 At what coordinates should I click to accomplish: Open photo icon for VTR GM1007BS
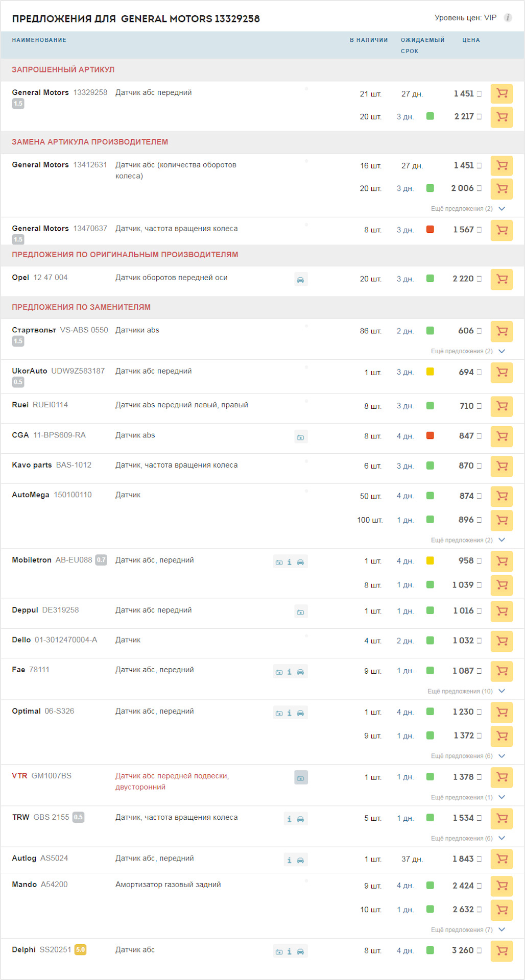[x=301, y=778]
